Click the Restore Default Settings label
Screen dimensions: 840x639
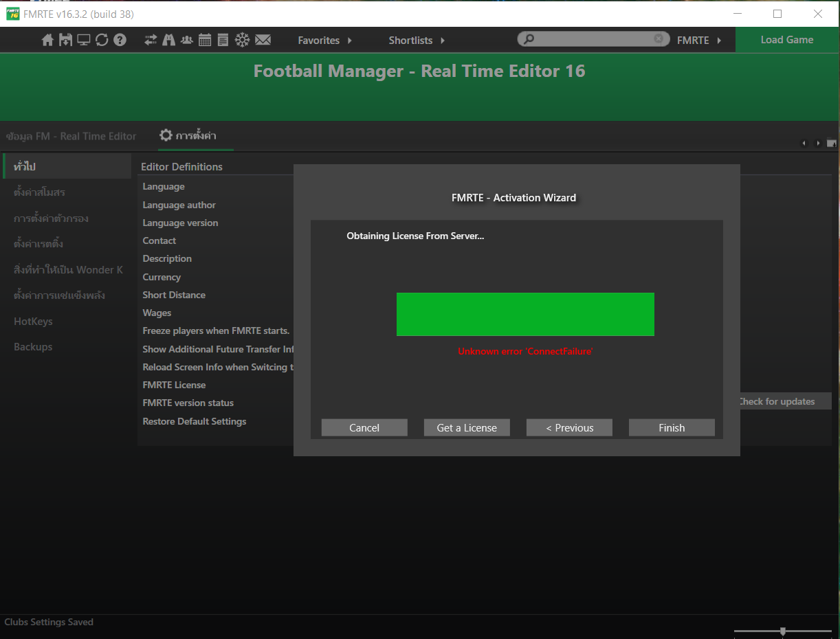195,421
